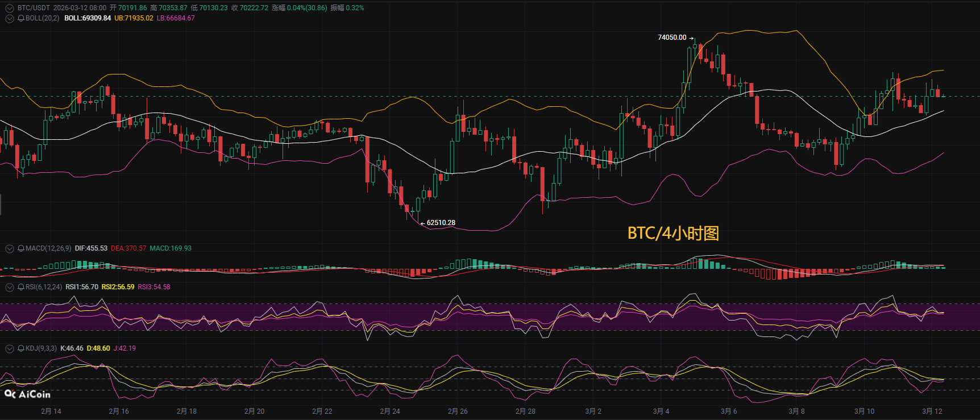Collapse the RSI indicator panel chevron

pos(10,287)
